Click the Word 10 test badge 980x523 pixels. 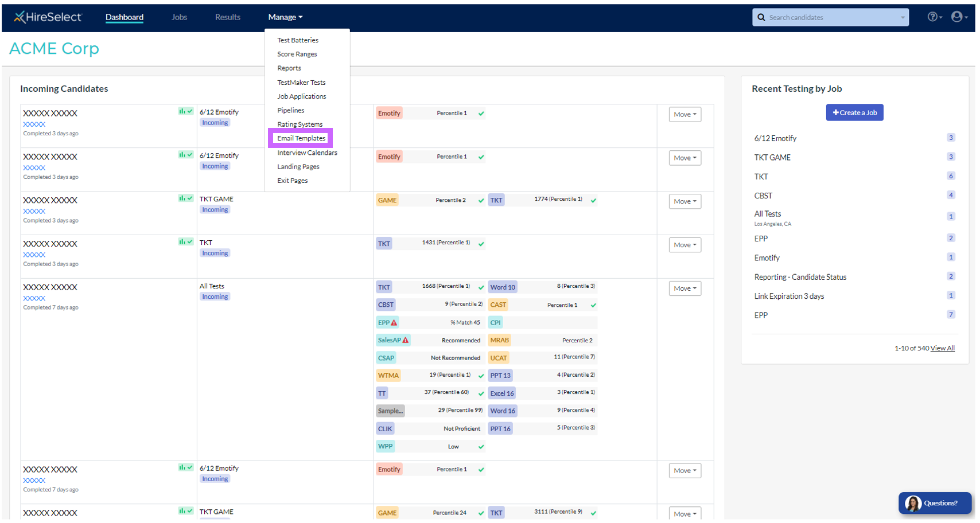pyautogui.click(x=503, y=287)
